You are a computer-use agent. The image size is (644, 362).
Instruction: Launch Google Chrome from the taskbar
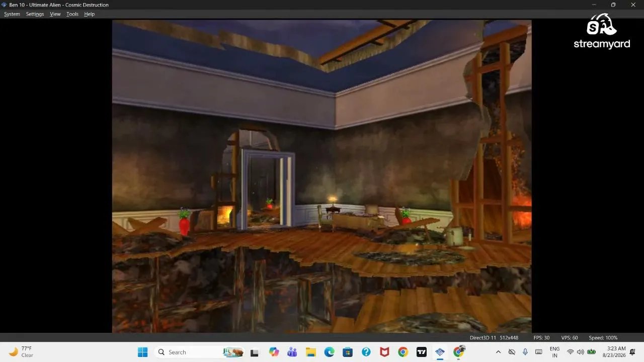tap(403, 352)
